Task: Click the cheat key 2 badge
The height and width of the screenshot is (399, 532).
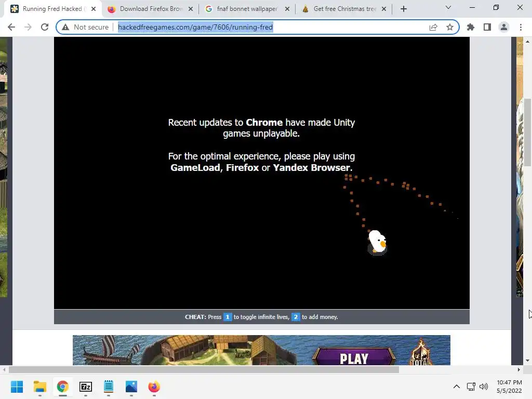Action: [x=296, y=317]
